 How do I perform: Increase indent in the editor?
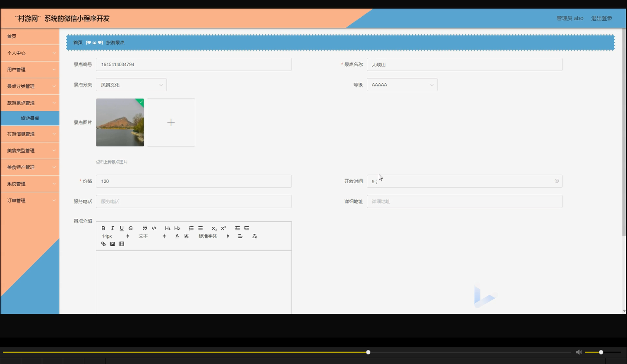click(246, 228)
